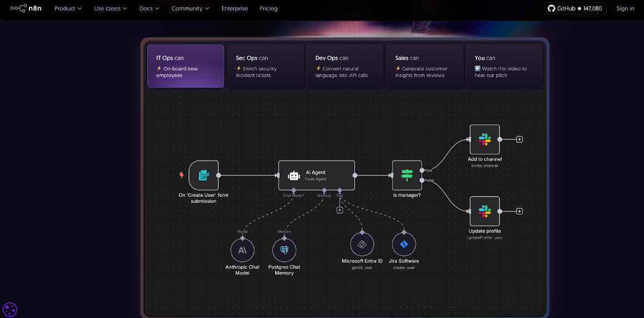The image size is (644, 318).
Task: Open the Use cases dropdown
Action: tap(110, 8)
